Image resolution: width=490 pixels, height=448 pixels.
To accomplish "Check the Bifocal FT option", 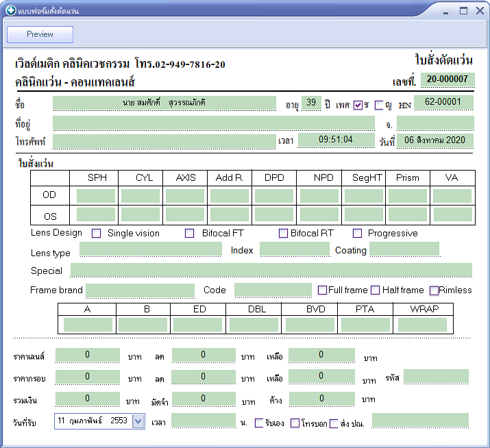I will tap(189, 234).
